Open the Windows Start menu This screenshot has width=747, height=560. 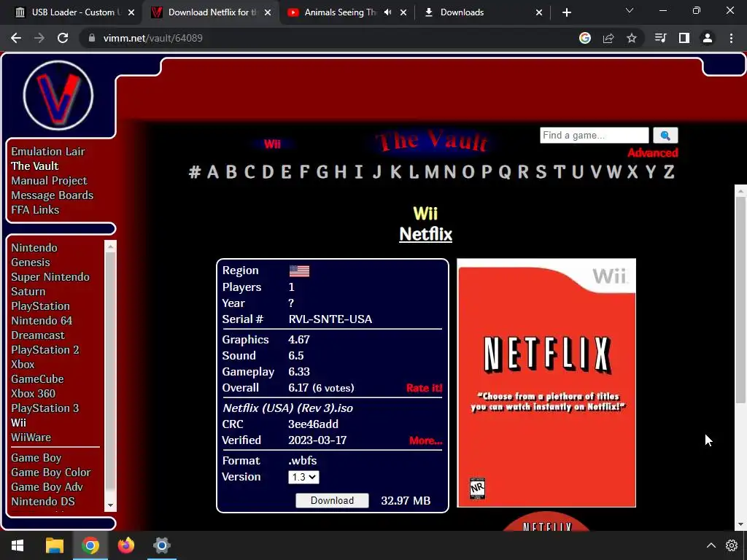tap(18, 545)
